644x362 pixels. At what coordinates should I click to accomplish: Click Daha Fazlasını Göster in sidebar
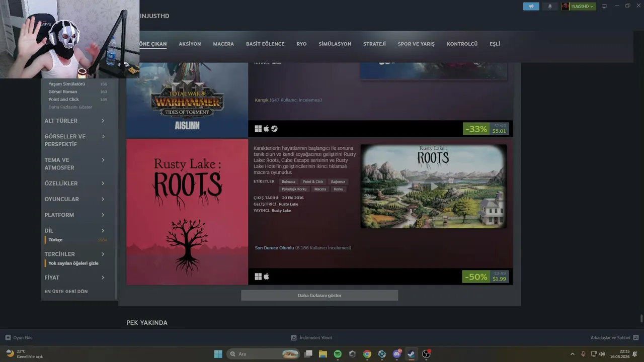pyautogui.click(x=70, y=107)
